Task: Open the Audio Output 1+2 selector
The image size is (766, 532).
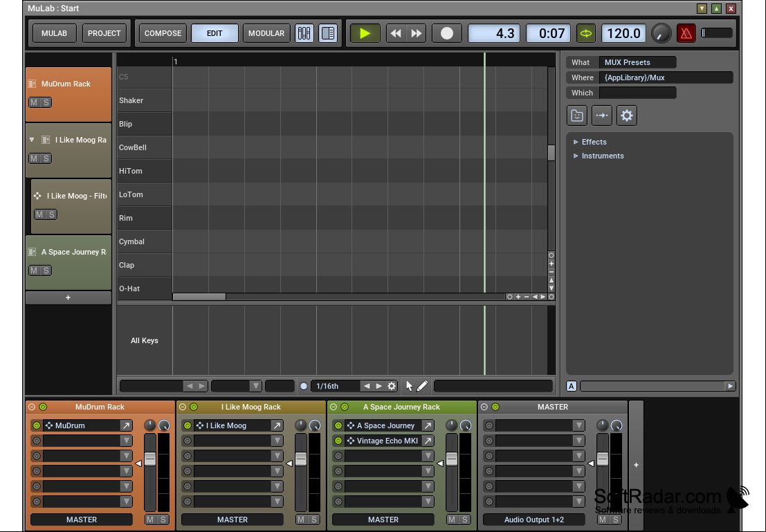Action: [534, 520]
